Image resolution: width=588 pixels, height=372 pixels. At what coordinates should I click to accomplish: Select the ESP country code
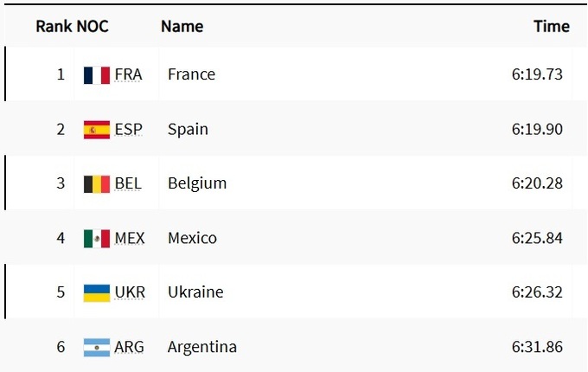(x=128, y=129)
